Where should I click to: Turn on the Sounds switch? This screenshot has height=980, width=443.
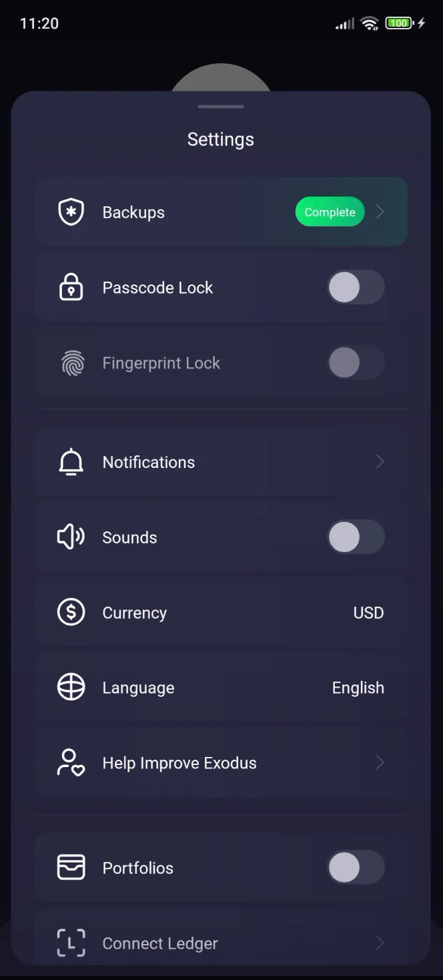pyautogui.click(x=356, y=537)
